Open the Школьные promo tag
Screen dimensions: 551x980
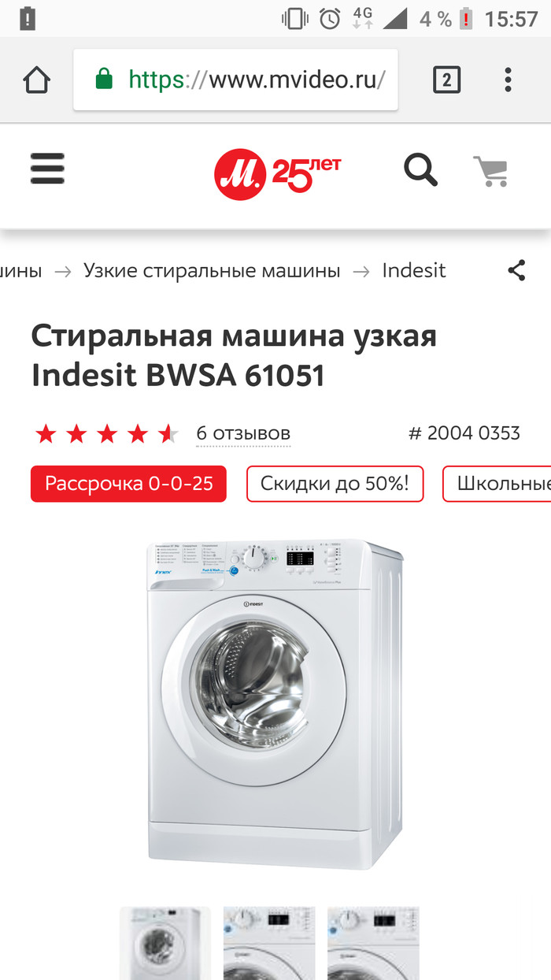(x=497, y=484)
